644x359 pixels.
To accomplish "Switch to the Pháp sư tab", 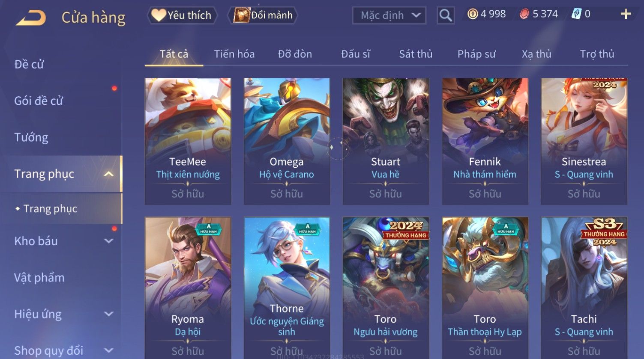I will point(476,54).
